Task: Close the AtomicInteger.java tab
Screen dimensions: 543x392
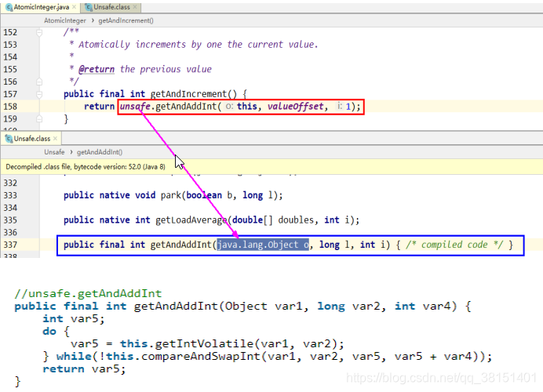Action: point(74,7)
